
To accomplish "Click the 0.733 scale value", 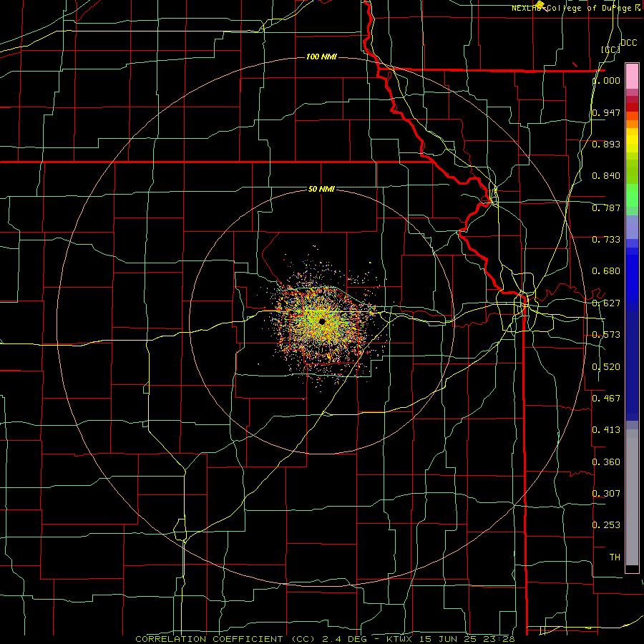I will (606, 240).
